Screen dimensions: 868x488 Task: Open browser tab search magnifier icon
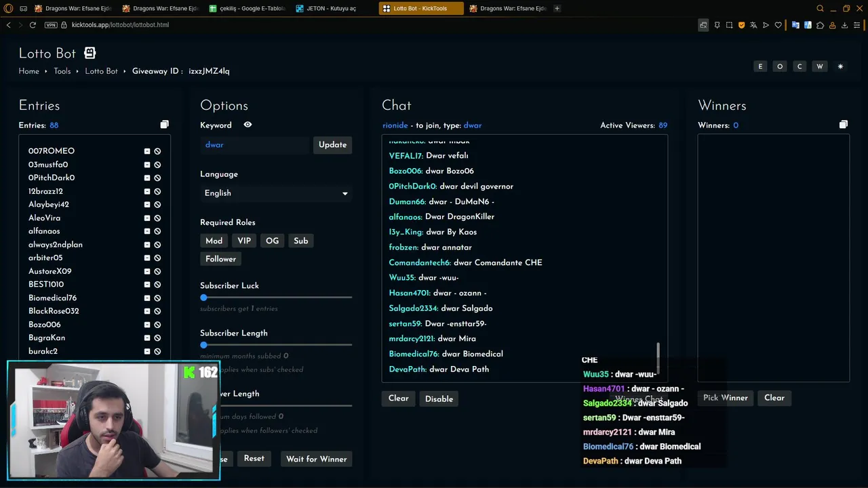pos(820,8)
